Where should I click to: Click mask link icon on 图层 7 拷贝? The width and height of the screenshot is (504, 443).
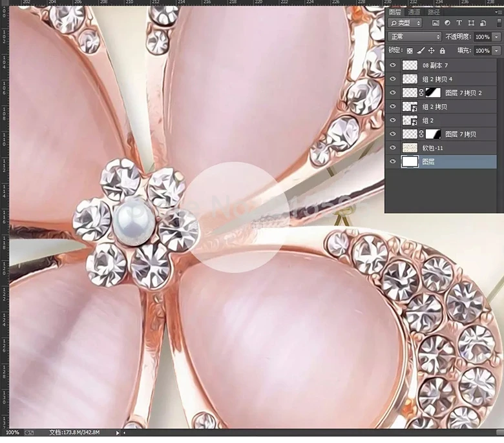[x=421, y=134]
